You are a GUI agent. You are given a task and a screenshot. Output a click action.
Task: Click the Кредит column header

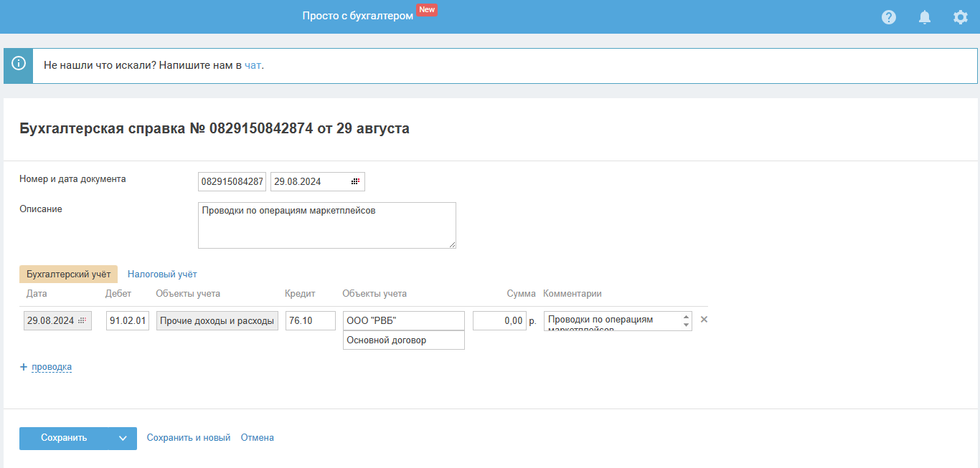tap(300, 294)
